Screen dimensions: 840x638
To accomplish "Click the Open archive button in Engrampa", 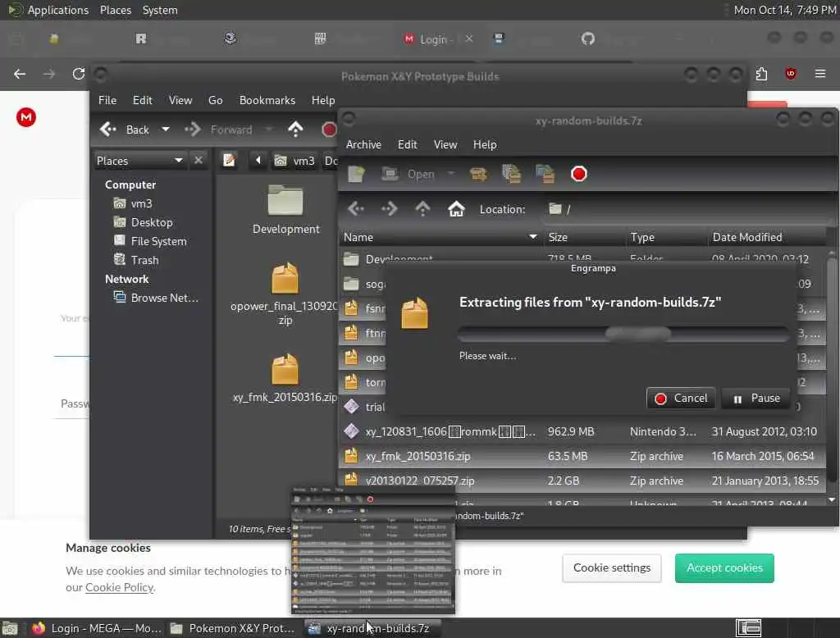I will pyautogui.click(x=408, y=174).
